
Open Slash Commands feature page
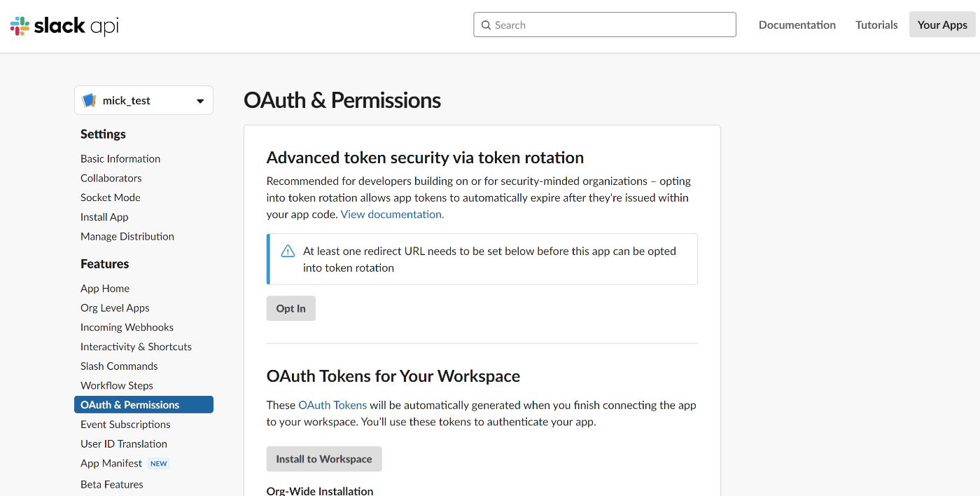(x=119, y=366)
